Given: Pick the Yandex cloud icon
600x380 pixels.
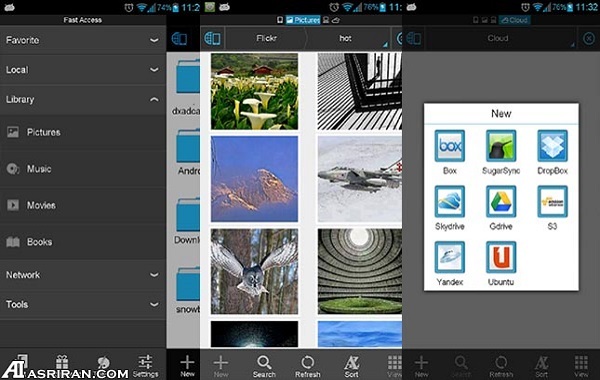Looking at the screenshot, I should [x=450, y=257].
